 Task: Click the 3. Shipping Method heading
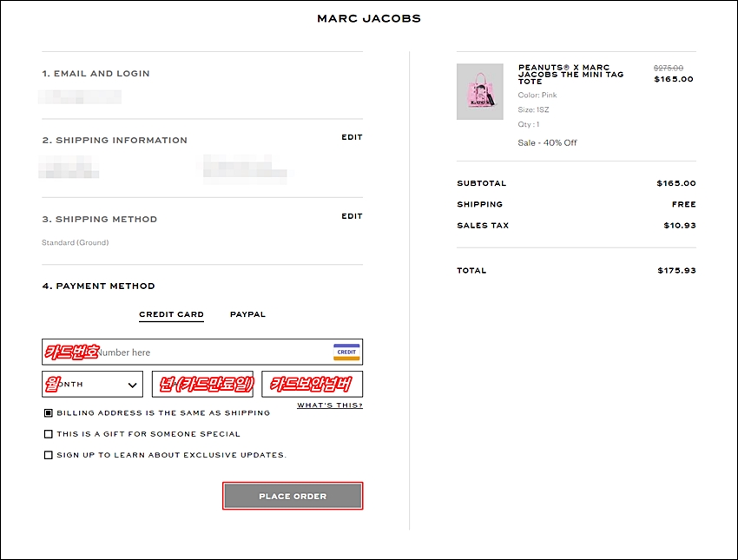[99, 220]
